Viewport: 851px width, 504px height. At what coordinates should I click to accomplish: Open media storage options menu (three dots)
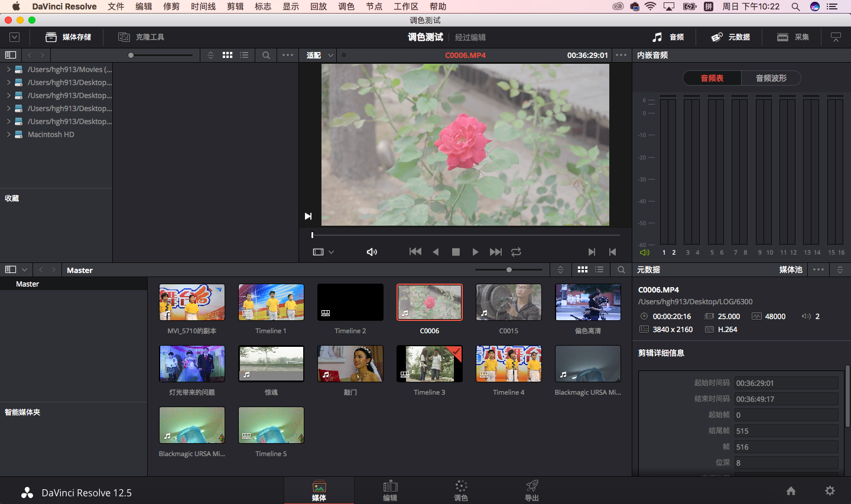click(x=288, y=55)
